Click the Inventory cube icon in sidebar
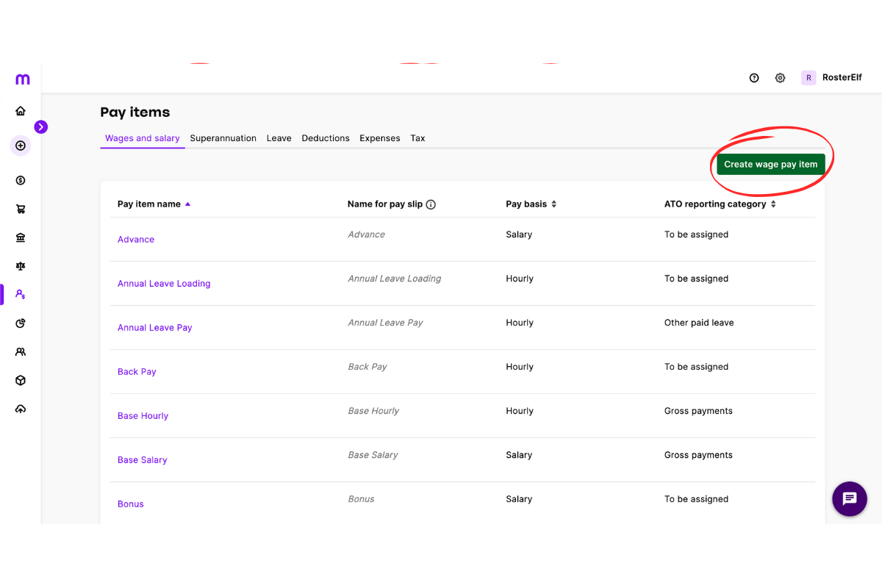 point(21,380)
